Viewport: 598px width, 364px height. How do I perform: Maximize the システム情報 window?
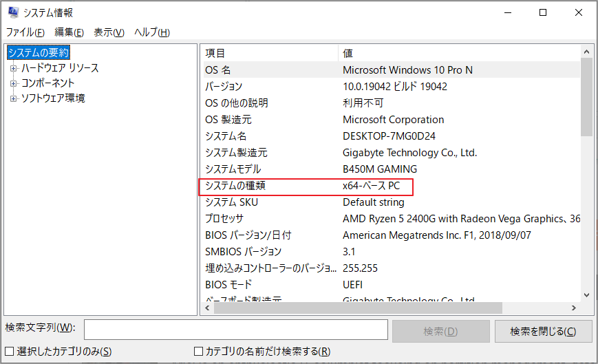(x=543, y=12)
